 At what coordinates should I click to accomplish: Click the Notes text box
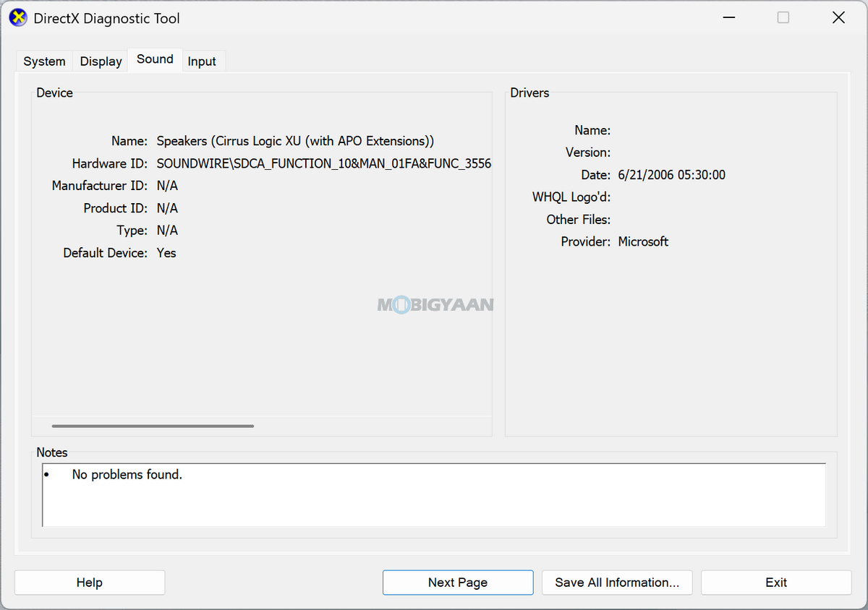point(434,495)
